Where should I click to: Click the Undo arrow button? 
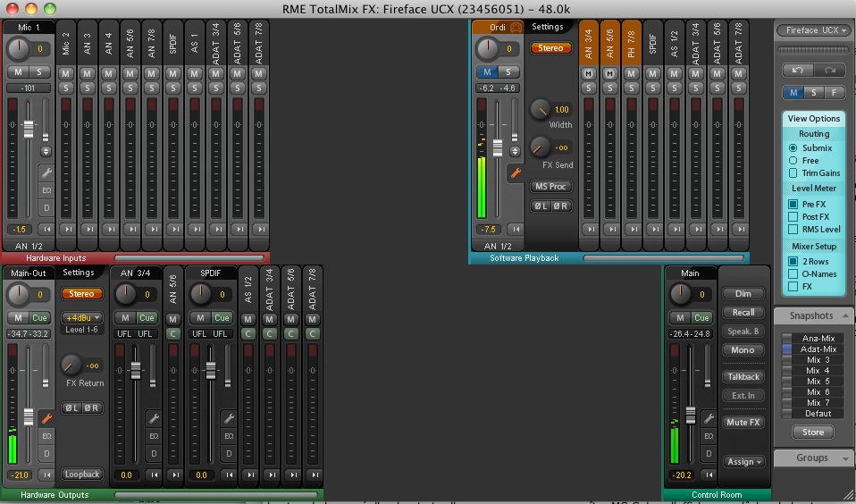(798, 70)
